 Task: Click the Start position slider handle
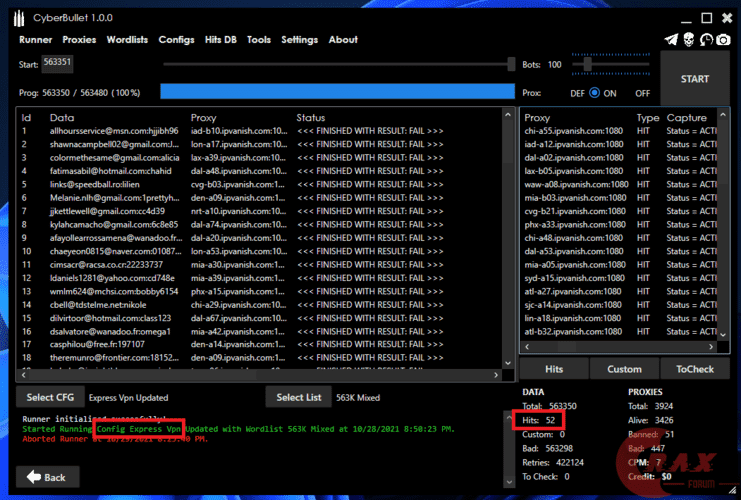(x=511, y=64)
